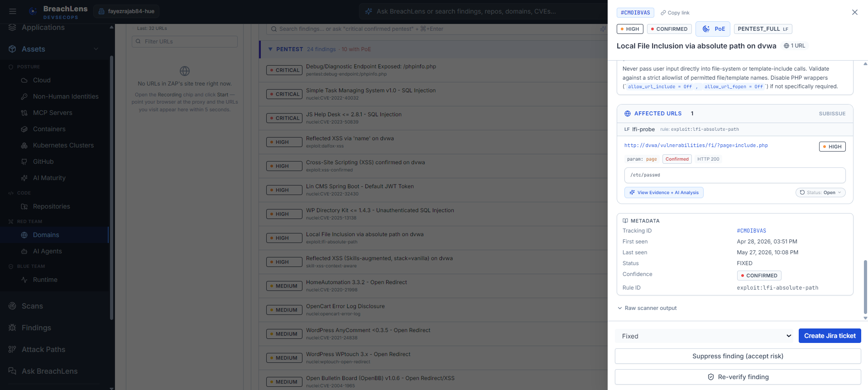The image size is (868, 390).
Task: Expand Raw scanner output
Action: [647, 308]
